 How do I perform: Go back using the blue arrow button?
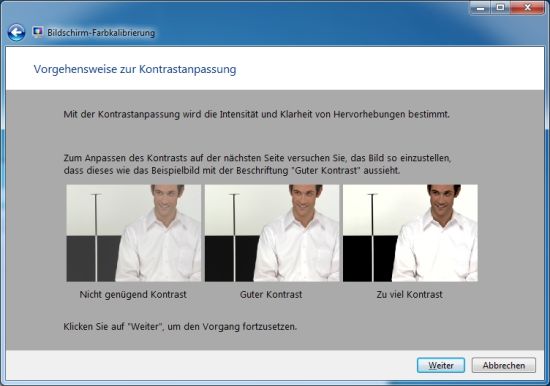pos(16,33)
